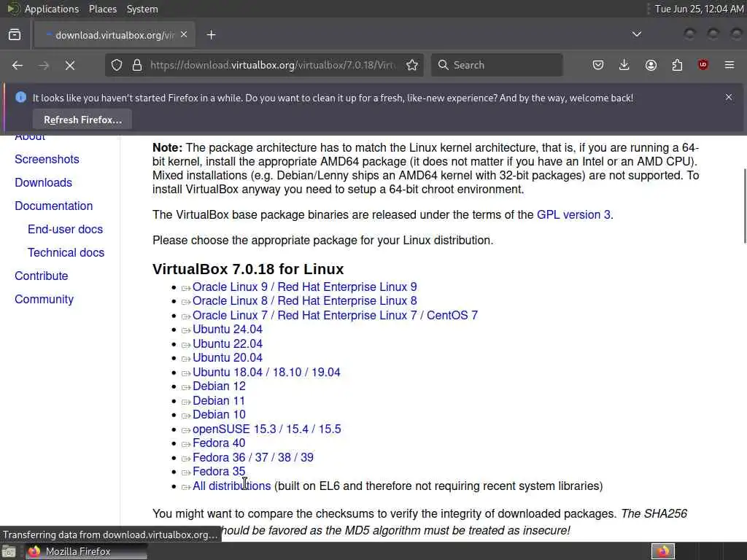
Task: Open the Technical docs sidebar link
Action: [x=66, y=252]
